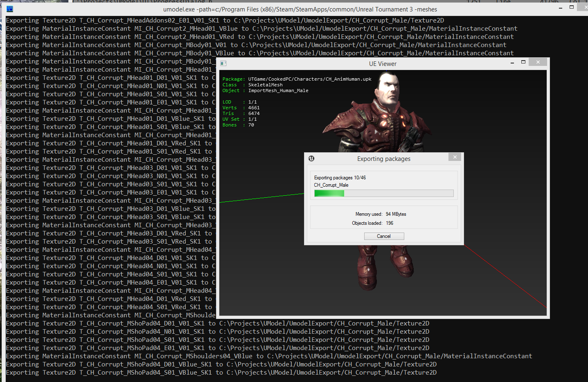The width and height of the screenshot is (588, 382).
Task: Minimize the umodel.exe console window
Action: tap(560, 7)
